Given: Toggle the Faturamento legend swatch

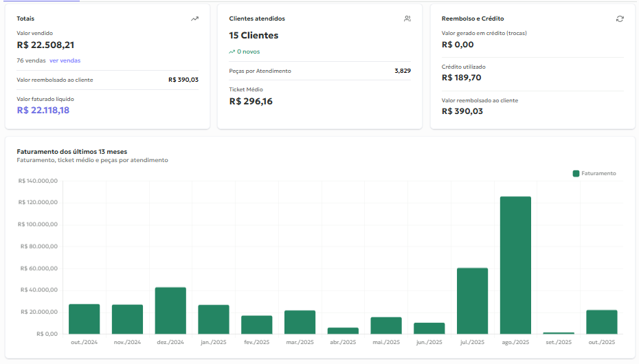Looking at the screenshot, I should (576, 174).
